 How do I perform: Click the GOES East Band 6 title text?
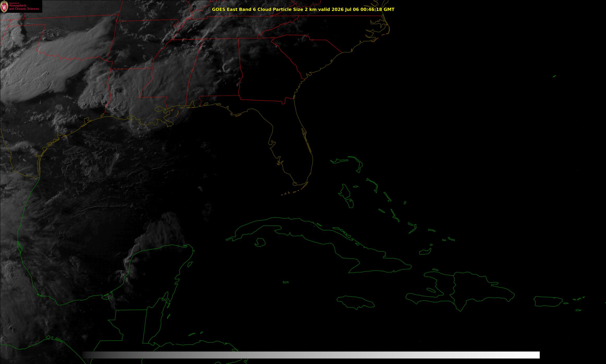pyautogui.click(x=236, y=9)
